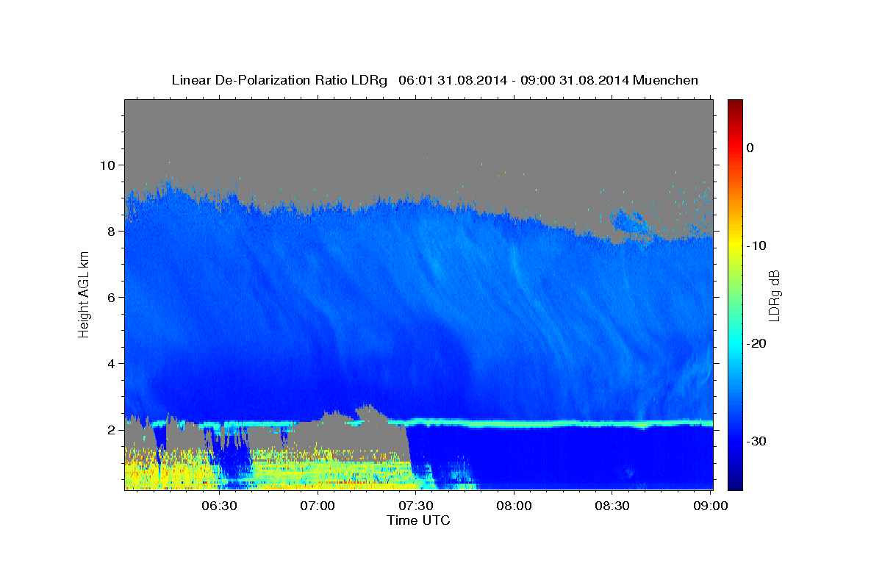Image resolution: width=882 pixels, height=588 pixels.
Task: Click the colorbar value 0
Action: pos(750,148)
